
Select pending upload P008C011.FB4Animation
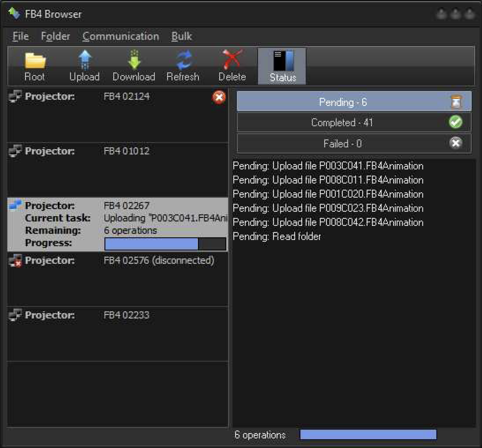[x=328, y=180]
